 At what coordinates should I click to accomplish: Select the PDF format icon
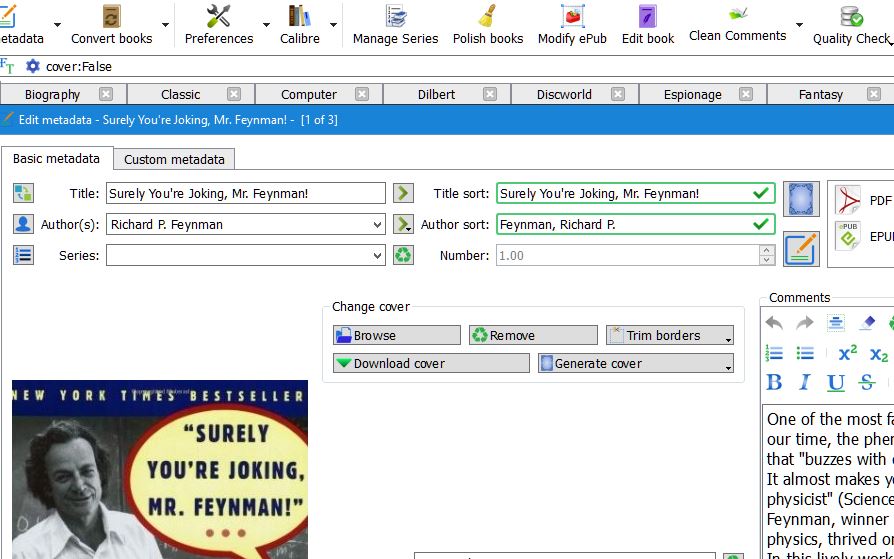(x=848, y=200)
